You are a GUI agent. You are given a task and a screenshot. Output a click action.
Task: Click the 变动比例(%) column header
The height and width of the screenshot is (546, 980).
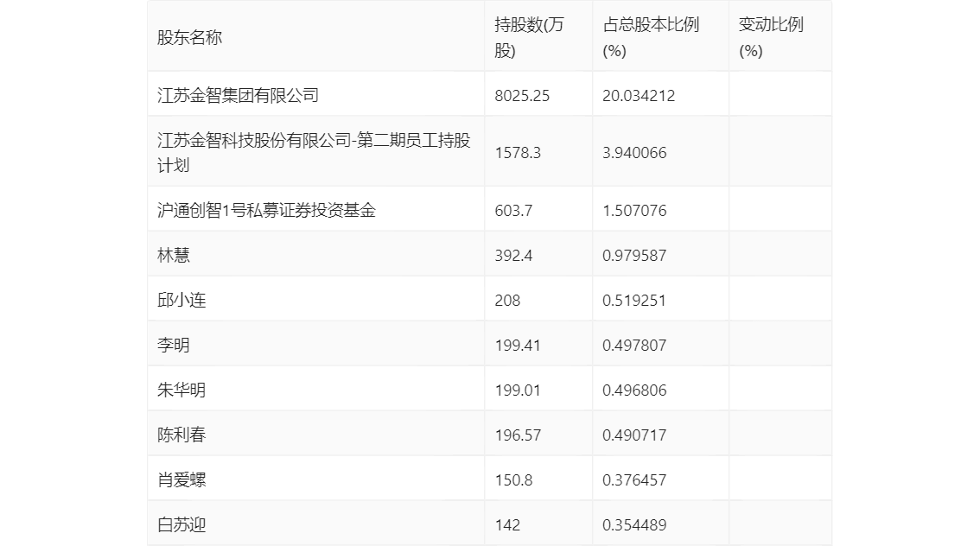click(771, 37)
